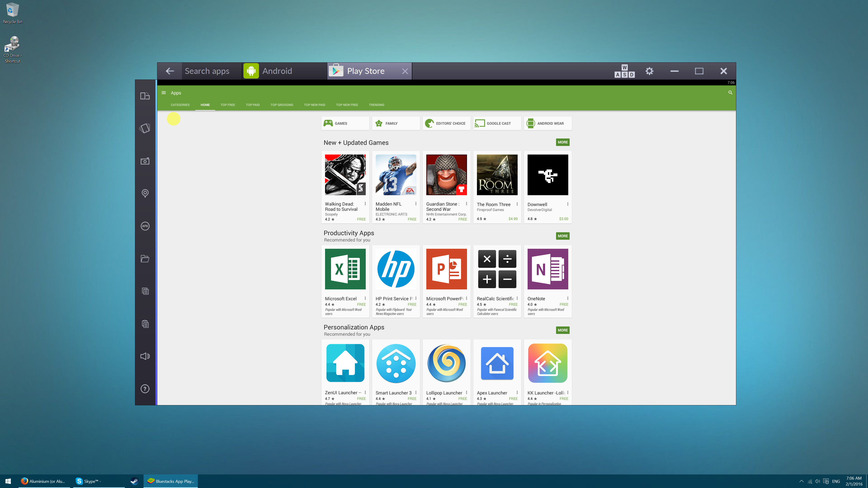
Task: Select the TOP FREE tab
Action: (x=228, y=105)
